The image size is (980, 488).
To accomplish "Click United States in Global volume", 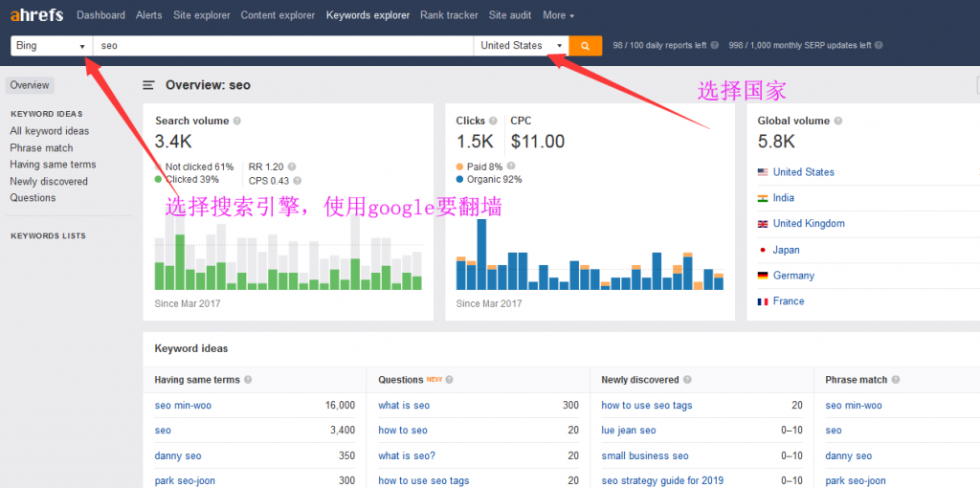I will (803, 172).
